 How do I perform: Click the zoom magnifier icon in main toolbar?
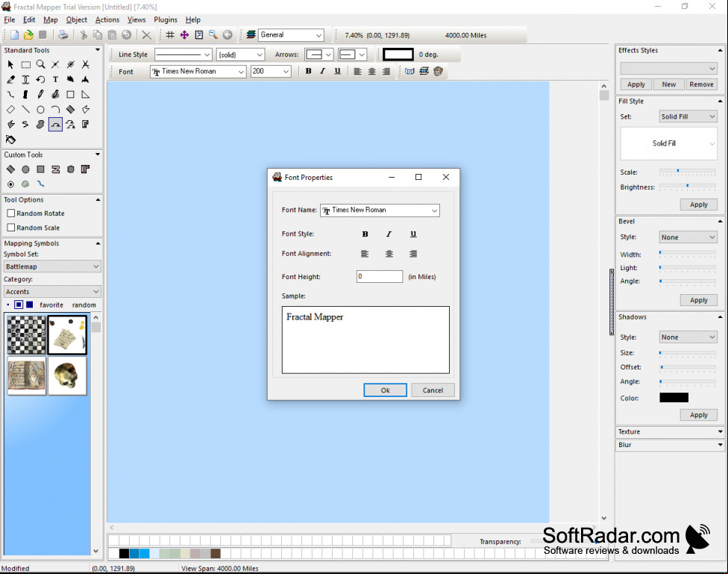point(213,35)
